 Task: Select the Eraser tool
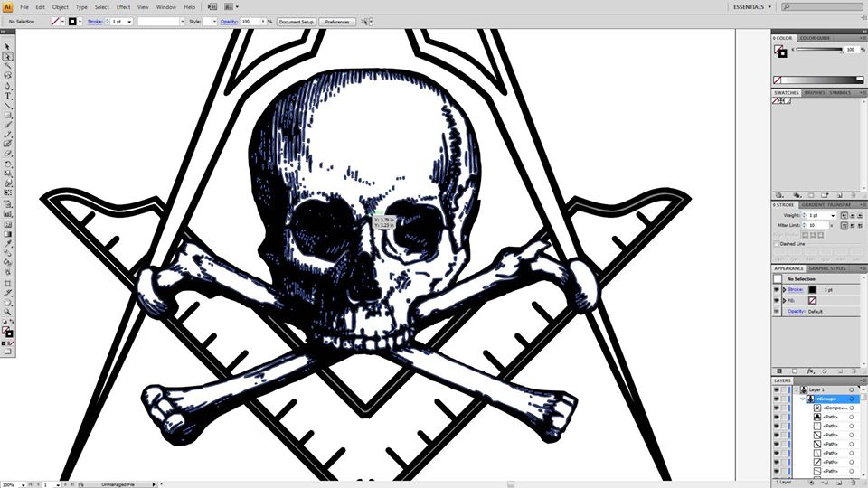tap(8, 154)
